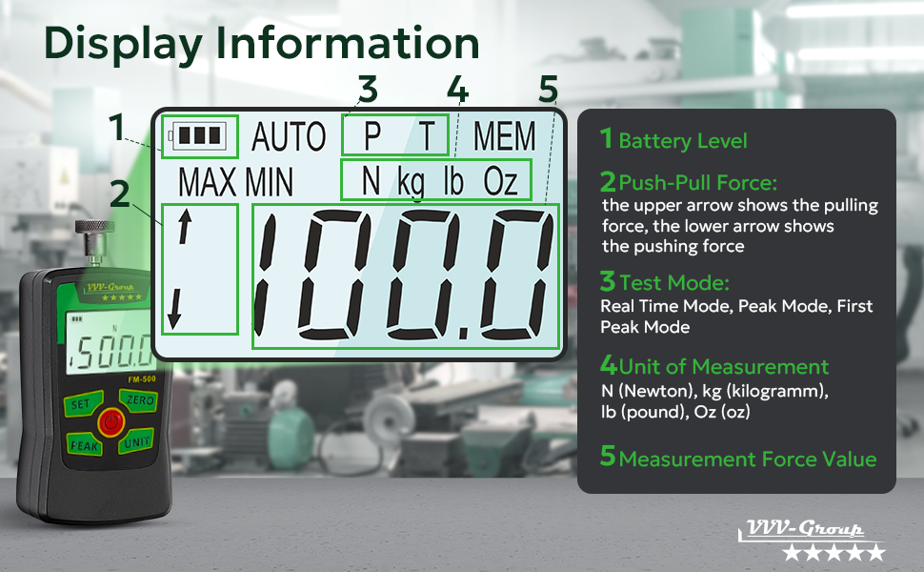Click the N unit label in the display
This screenshot has height=572, width=924.
pyautogui.click(x=371, y=181)
